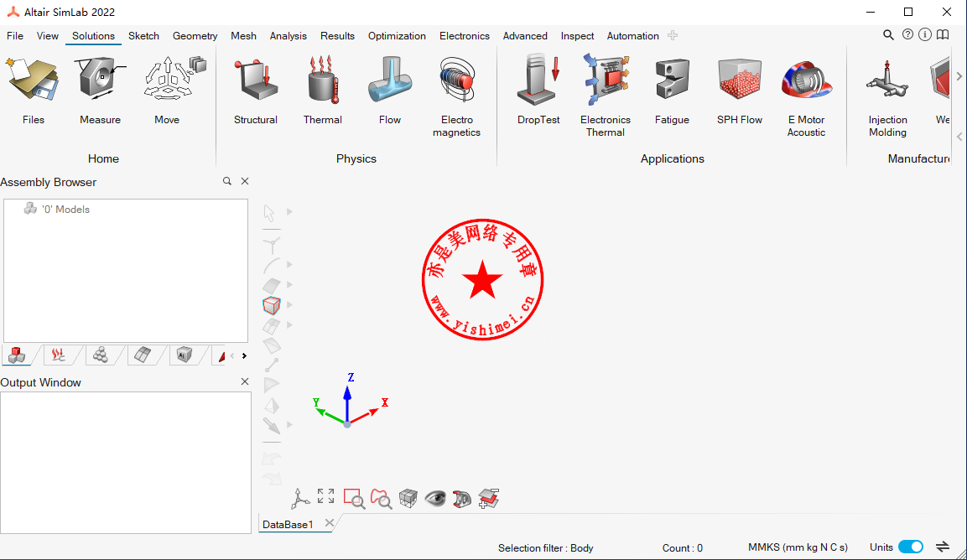Close the Assembly Browser panel
The width and height of the screenshot is (967, 560).
coord(245,181)
